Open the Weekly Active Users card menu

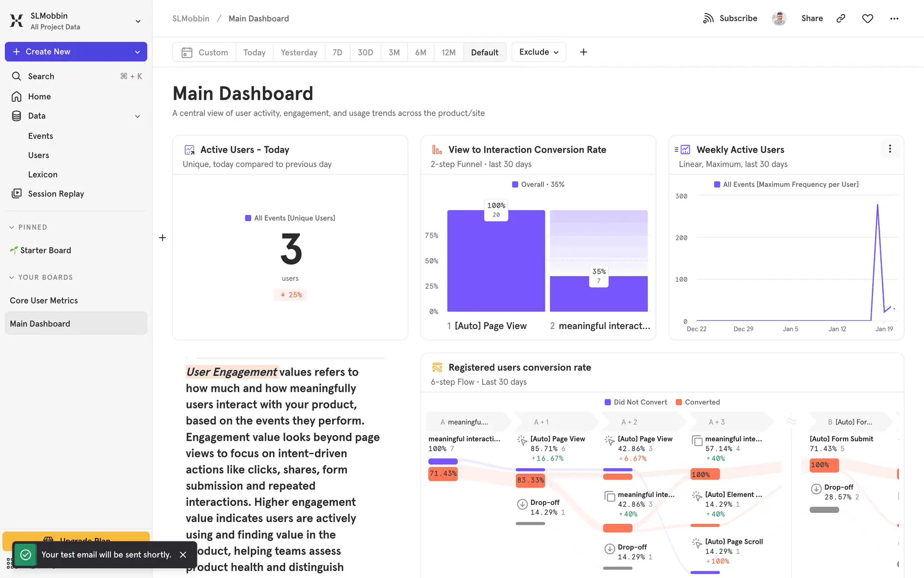889,149
